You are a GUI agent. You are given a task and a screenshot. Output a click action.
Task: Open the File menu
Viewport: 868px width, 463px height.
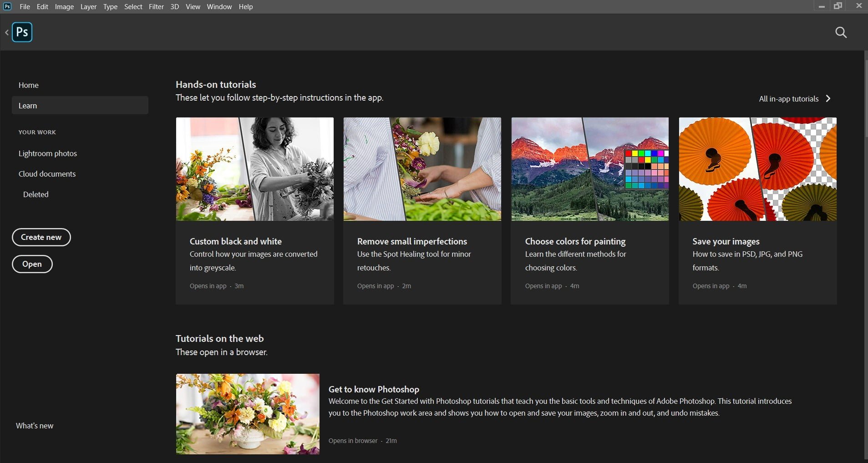coord(25,7)
